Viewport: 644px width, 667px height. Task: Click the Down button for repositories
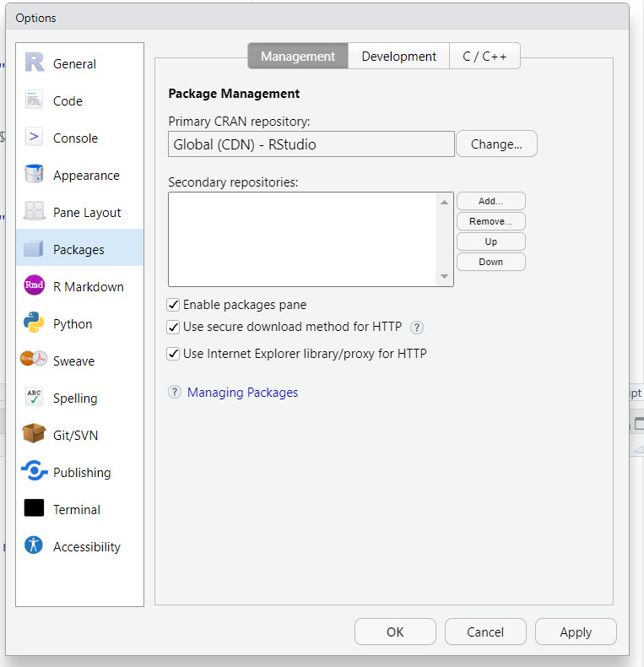[x=491, y=262]
